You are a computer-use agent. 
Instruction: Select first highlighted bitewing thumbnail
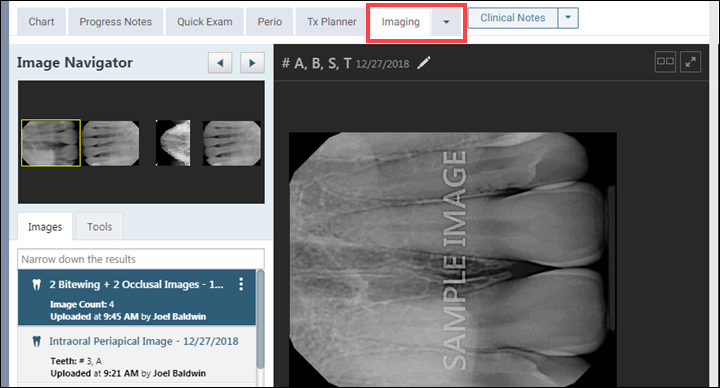[51, 143]
